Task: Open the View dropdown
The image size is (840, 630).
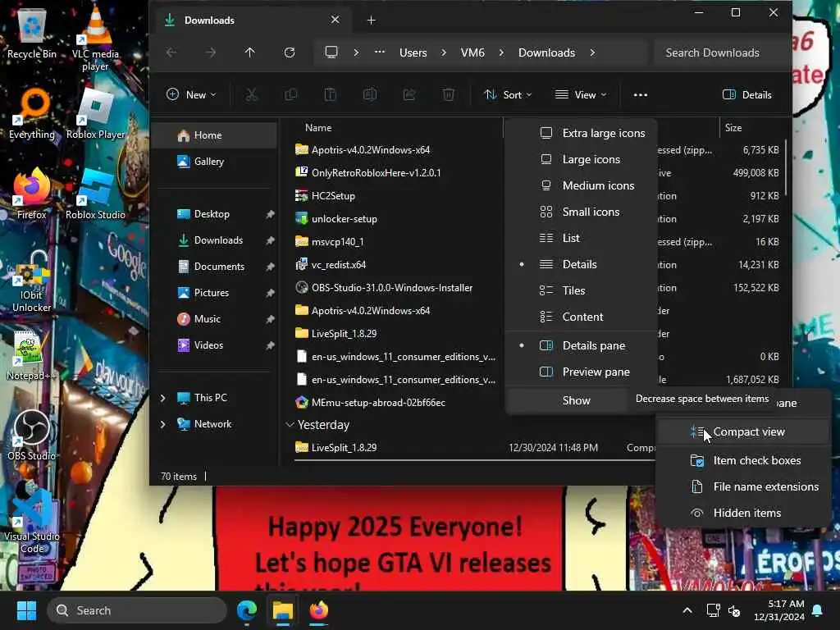Action: pyautogui.click(x=582, y=95)
